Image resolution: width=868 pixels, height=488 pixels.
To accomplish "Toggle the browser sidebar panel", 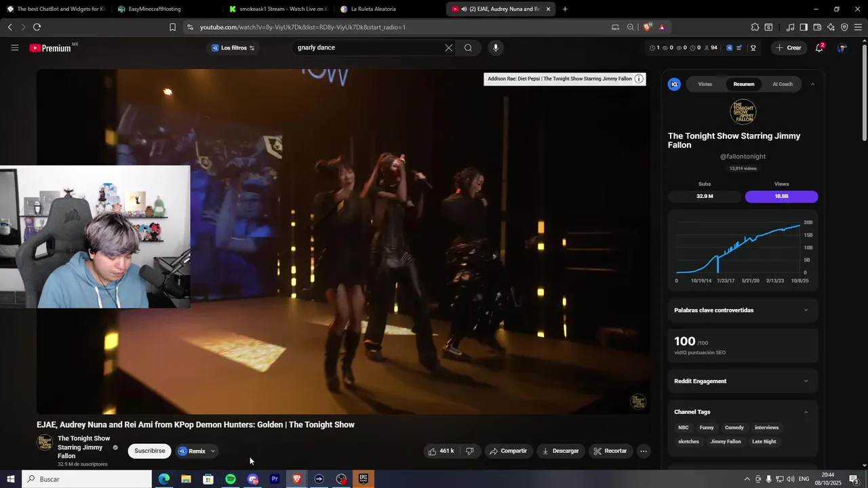I will (804, 27).
